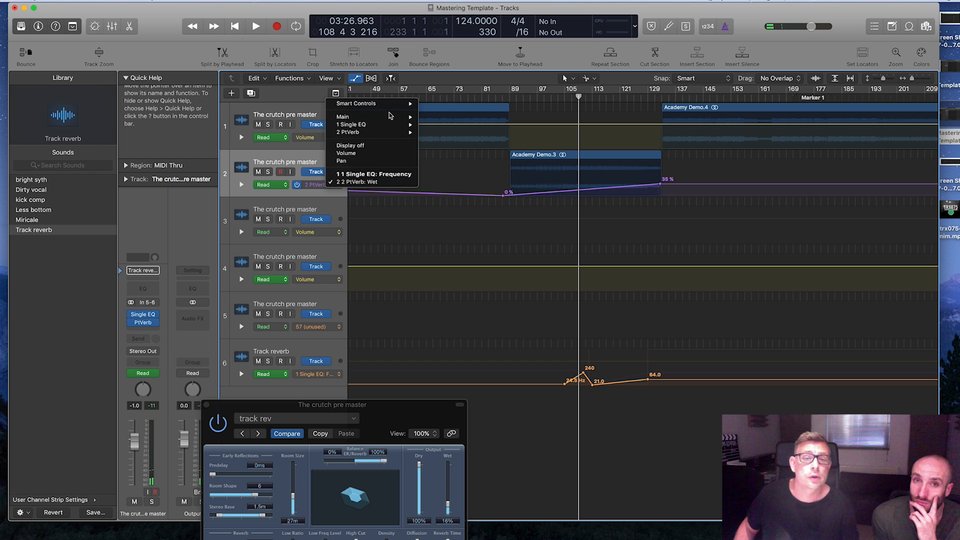This screenshot has height=540, width=960.
Task: Click the Copy button in plugin
Action: [320, 433]
